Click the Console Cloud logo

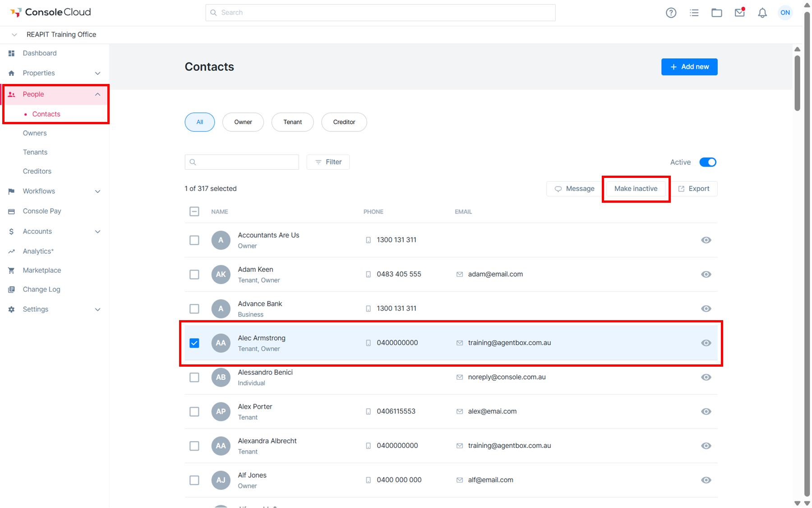pos(51,12)
